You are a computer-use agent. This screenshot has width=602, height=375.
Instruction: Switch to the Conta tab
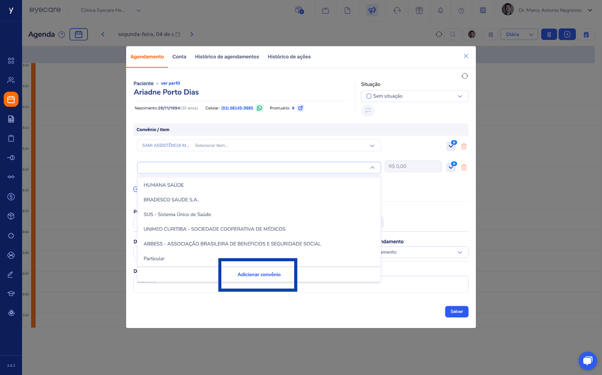click(x=179, y=57)
